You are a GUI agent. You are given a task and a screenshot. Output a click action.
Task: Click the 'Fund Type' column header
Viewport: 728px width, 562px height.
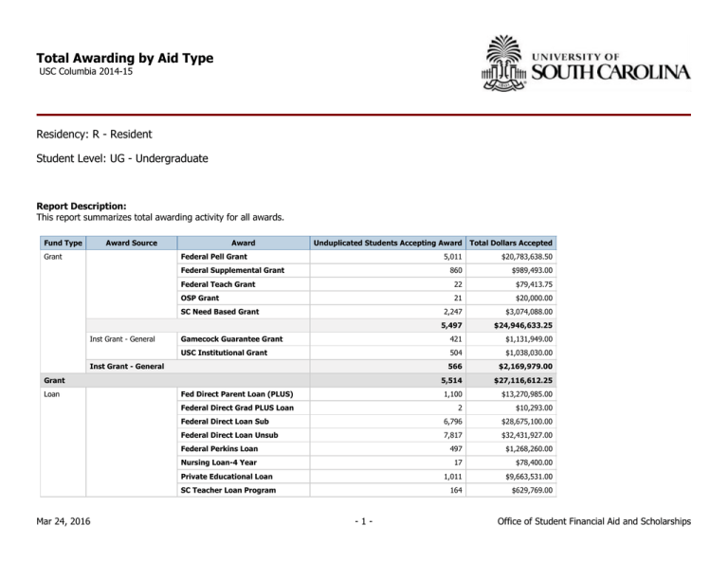coord(64,243)
